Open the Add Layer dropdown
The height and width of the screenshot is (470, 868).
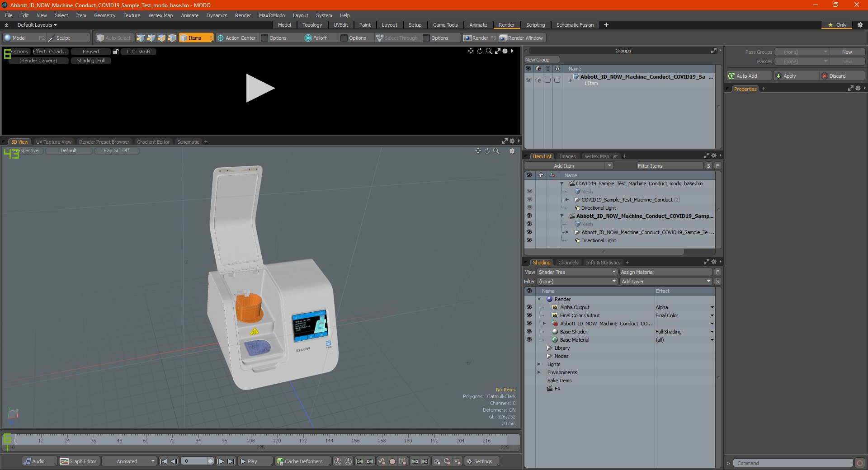click(x=666, y=282)
